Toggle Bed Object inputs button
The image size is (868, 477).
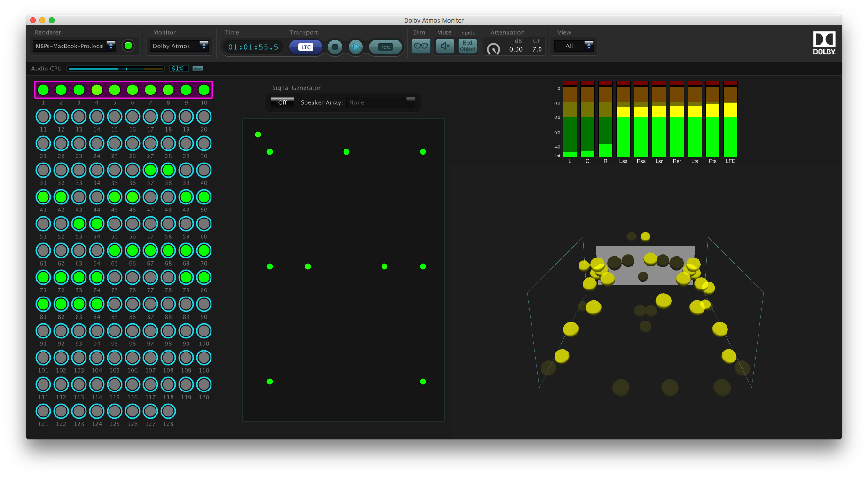468,46
